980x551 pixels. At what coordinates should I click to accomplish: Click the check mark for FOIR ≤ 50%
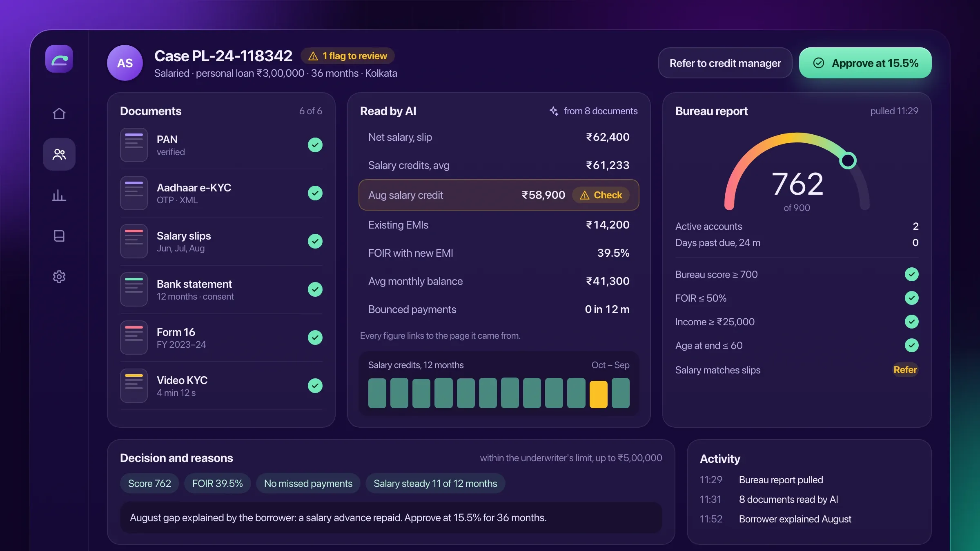pos(911,298)
